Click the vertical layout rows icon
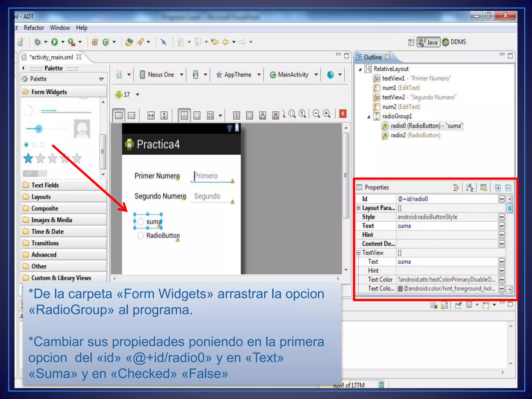This screenshot has width=532, height=399. tap(132, 115)
